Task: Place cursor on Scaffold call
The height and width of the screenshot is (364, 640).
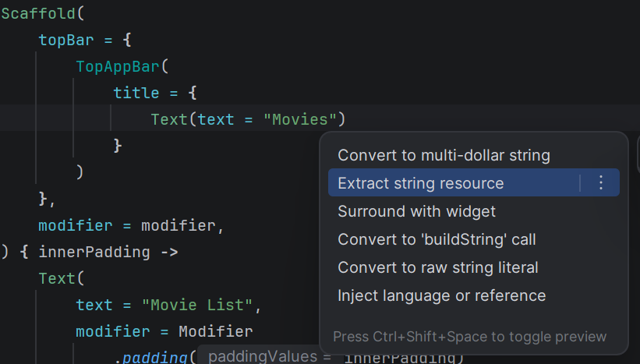Action: tap(38, 13)
